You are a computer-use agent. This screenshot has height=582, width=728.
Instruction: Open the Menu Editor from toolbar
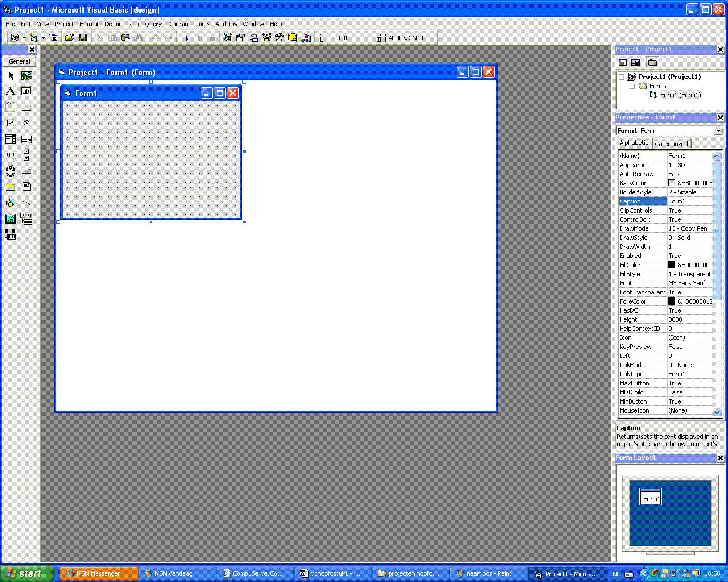pos(54,38)
